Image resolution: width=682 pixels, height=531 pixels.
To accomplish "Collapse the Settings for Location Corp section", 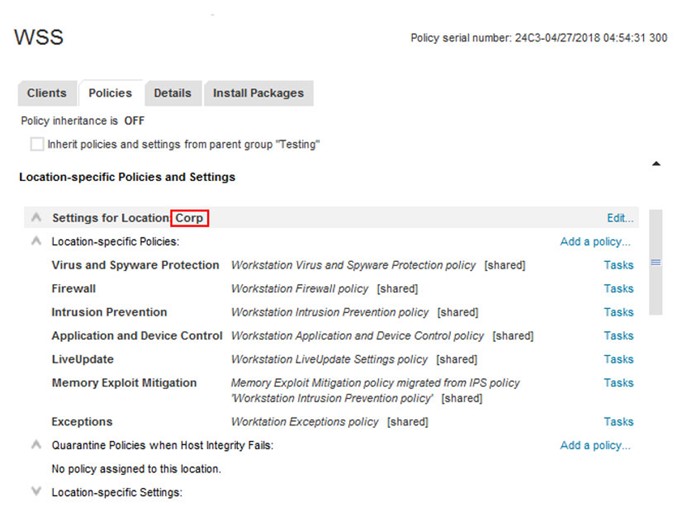I will pos(37,217).
